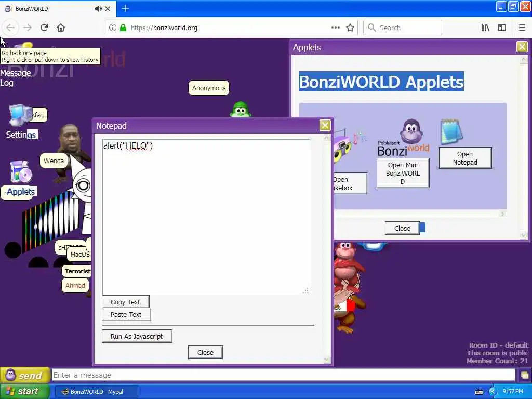Toggle the sidebar icon in toolbar
532x399 pixels.
coord(502,28)
